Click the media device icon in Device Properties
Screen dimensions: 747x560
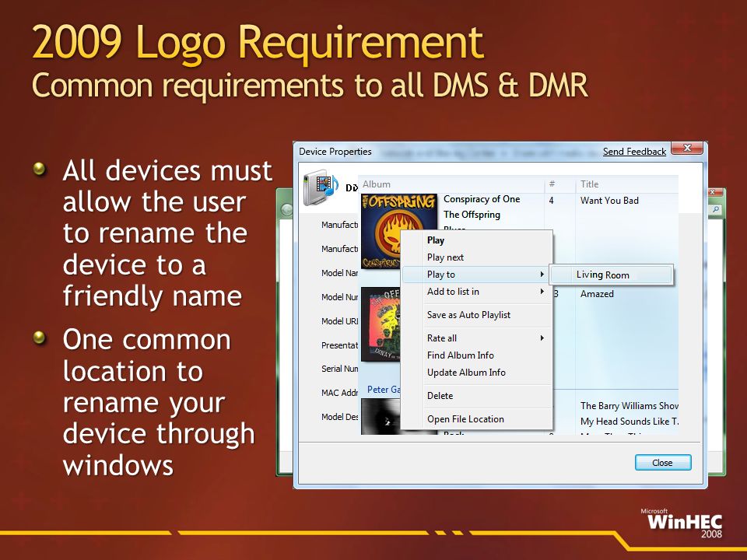pos(321,187)
